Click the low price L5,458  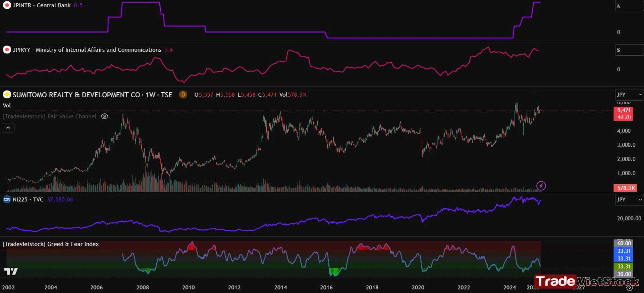click(x=247, y=95)
